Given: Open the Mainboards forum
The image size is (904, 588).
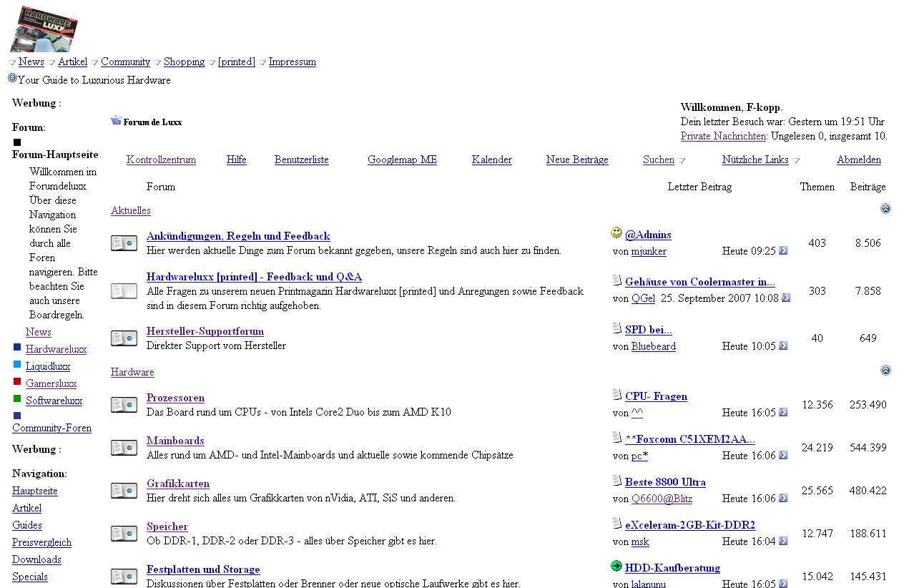Looking at the screenshot, I should click(175, 441).
